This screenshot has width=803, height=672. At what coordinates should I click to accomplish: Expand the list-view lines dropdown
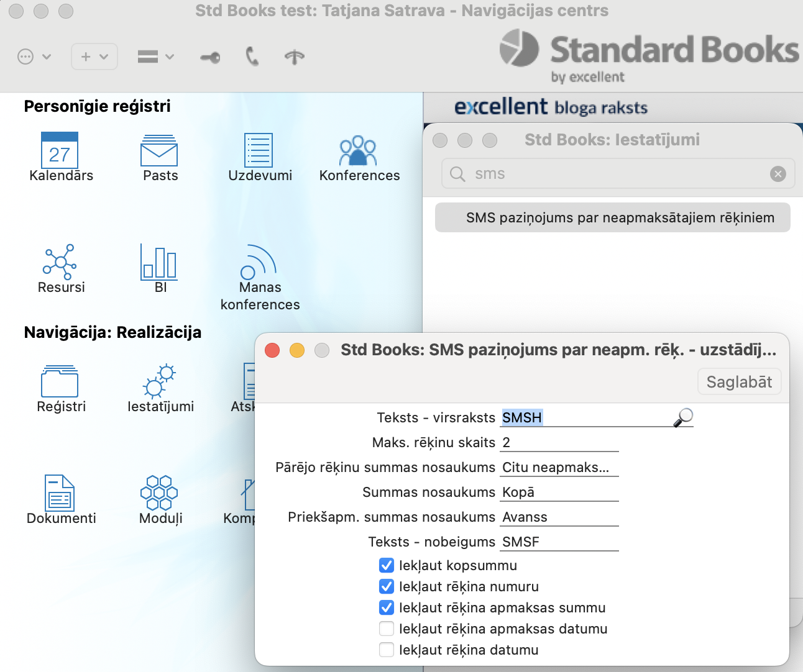tap(155, 57)
